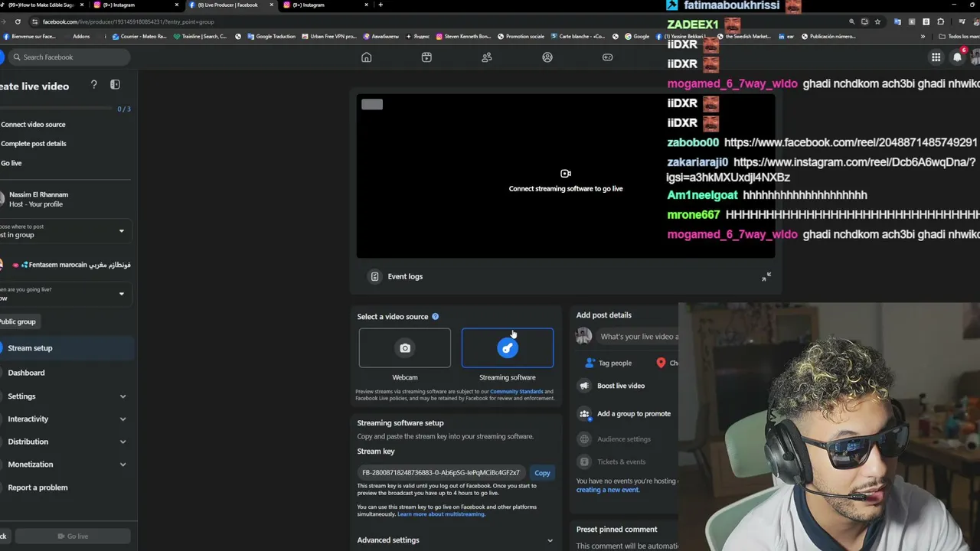Click the install app icon in address bar
The width and height of the screenshot is (980, 551).
coord(864,22)
